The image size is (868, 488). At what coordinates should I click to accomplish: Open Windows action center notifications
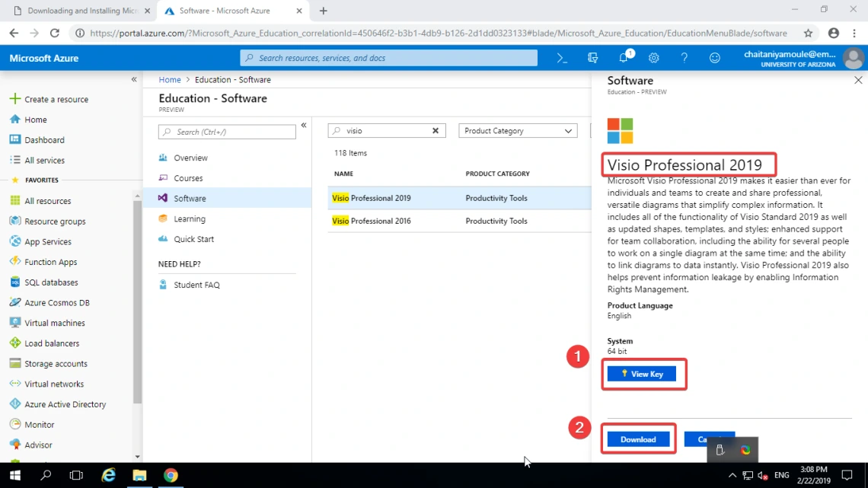coord(847,475)
